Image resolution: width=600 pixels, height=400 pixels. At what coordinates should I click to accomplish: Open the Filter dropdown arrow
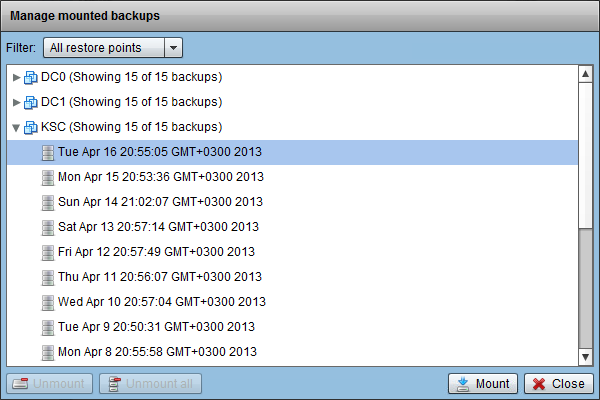pyautogui.click(x=173, y=48)
